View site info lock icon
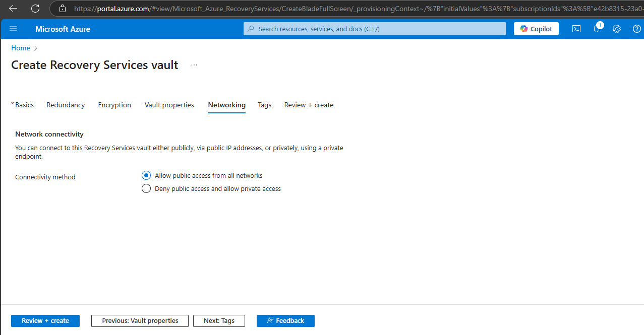Screen dimensions: 644x335 tap(63, 9)
